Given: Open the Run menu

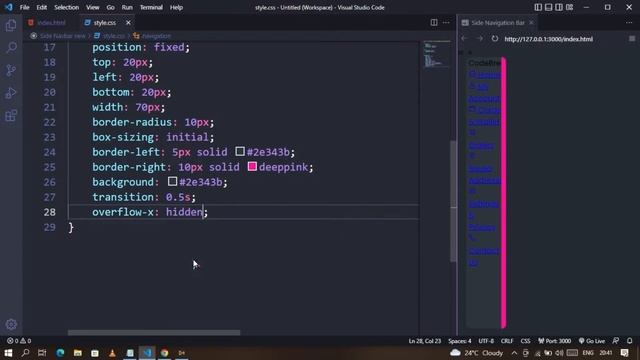Looking at the screenshot, I should [x=127, y=7].
